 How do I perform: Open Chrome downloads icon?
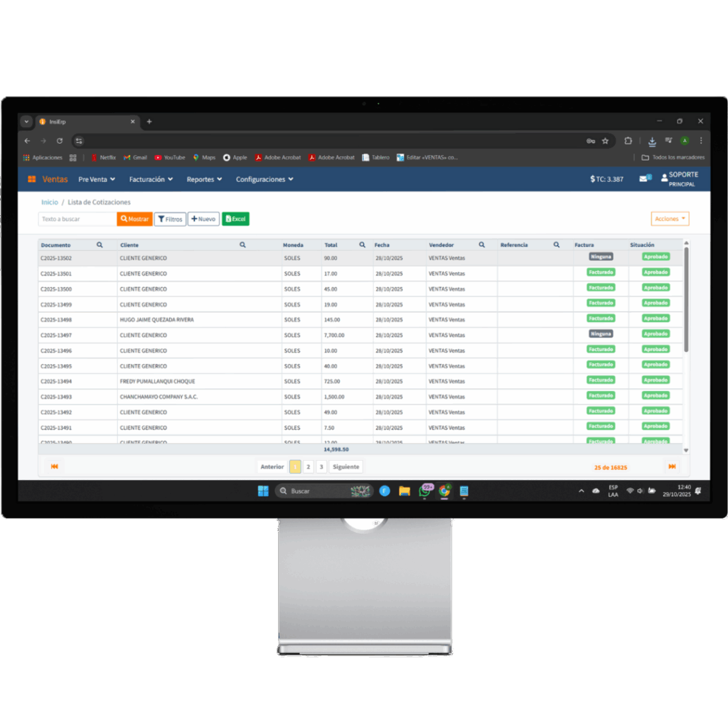(x=652, y=141)
